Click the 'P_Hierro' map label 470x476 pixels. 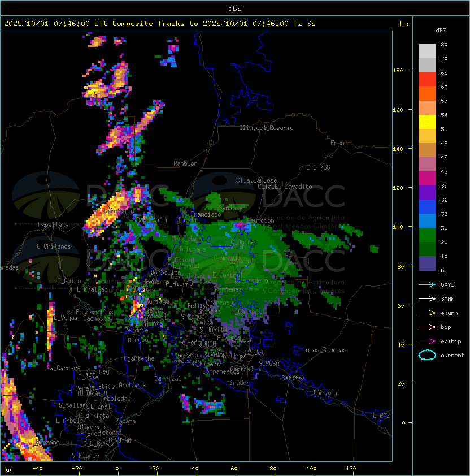(179, 284)
